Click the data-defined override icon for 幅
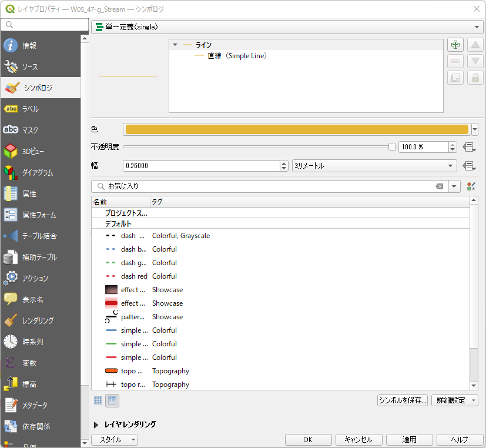The width and height of the screenshot is (486, 448). coord(468,166)
